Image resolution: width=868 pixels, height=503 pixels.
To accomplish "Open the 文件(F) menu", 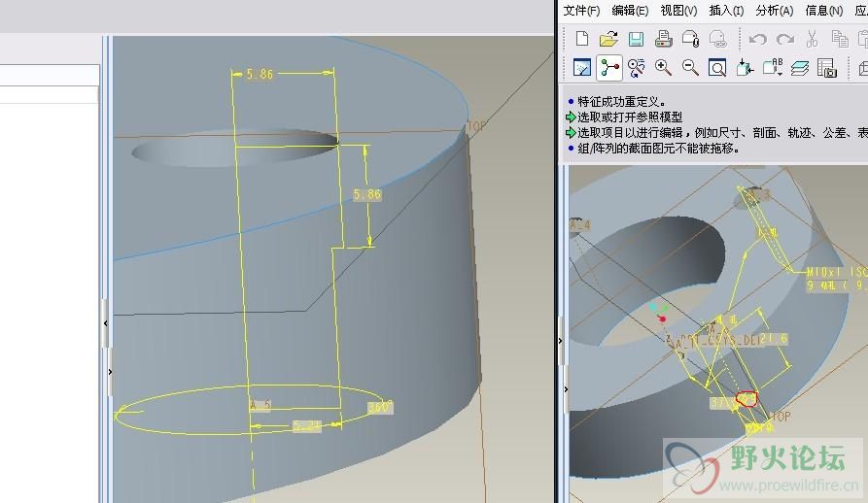I will click(581, 11).
